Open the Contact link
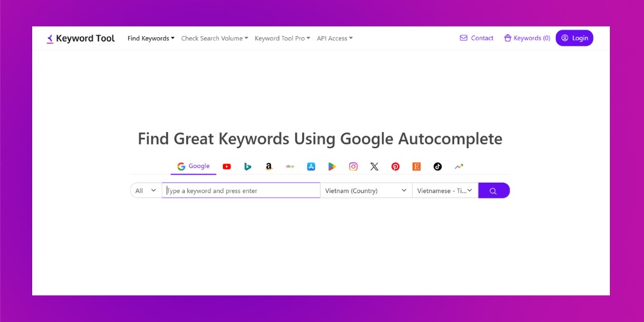This screenshot has width=644, height=322. 477,38
